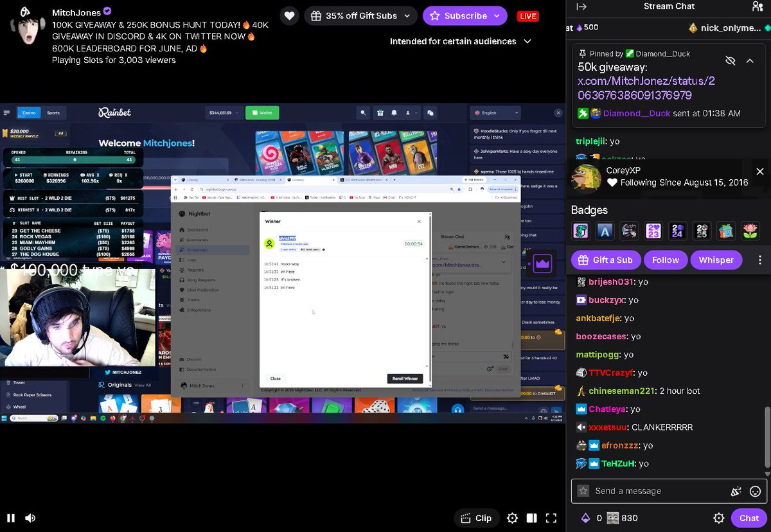Click the 2025 badge in the Badges row
The width and height of the screenshot is (771, 532).
tap(702, 231)
